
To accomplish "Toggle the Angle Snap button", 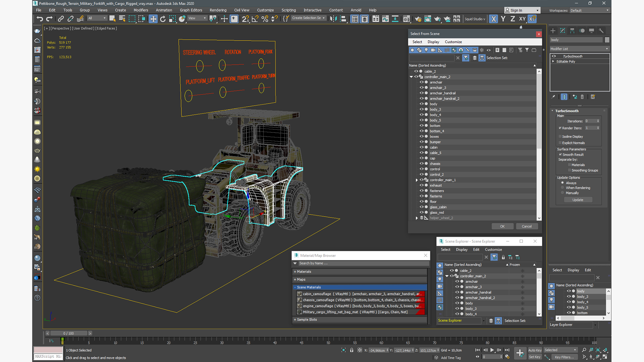I will click(x=255, y=19).
